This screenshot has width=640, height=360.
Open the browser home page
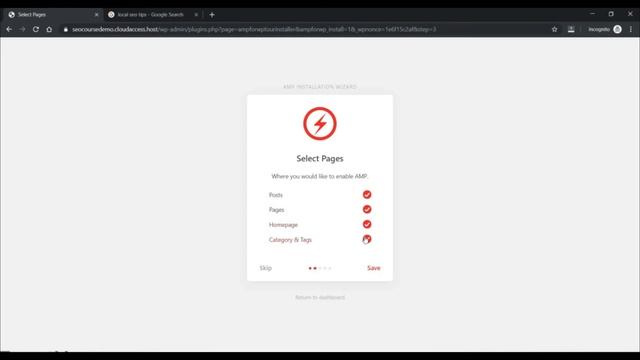pyautogui.click(x=49, y=29)
